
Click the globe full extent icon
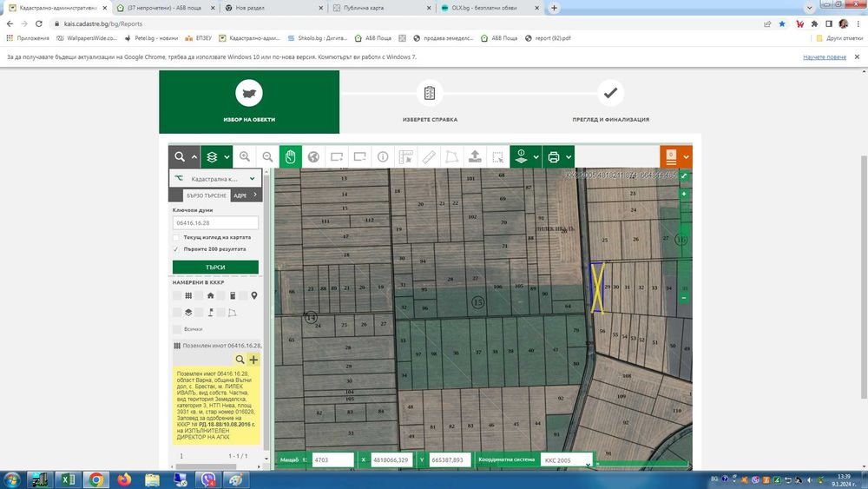pos(313,157)
